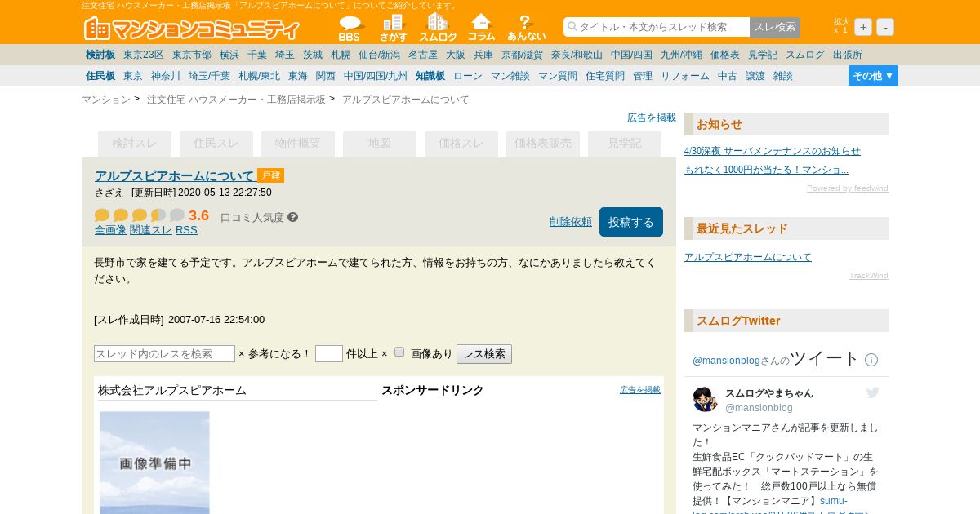This screenshot has height=514, width=980.
Task: Switch to the 検討スレ tab
Action: 135,144
